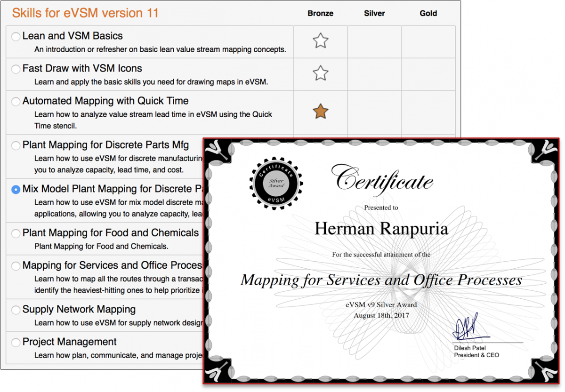Viewport: 565px width, 392px height.
Task: Select Project Management radio button
Action: coord(16,342)
